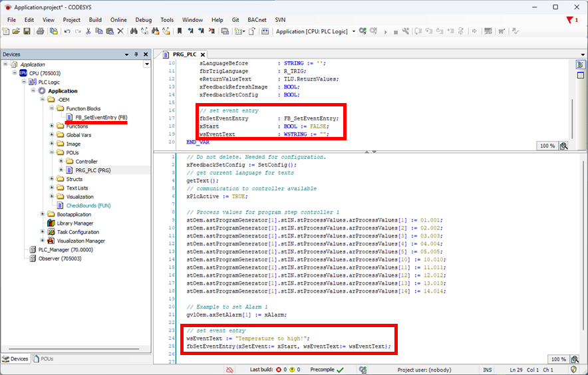Expand the Controller folder under POUs
This screenshot has width=588, height=375.
click(x=61, y=162)
